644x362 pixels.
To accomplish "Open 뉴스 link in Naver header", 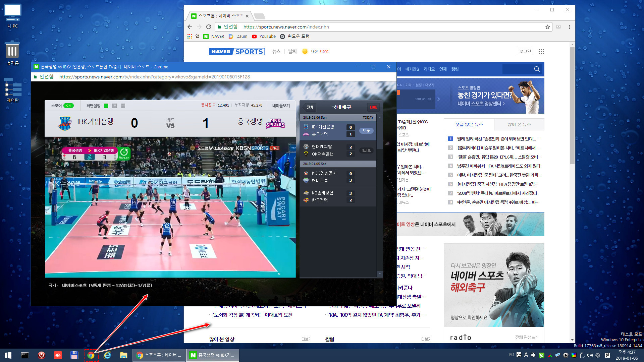I will coord(276,52).
